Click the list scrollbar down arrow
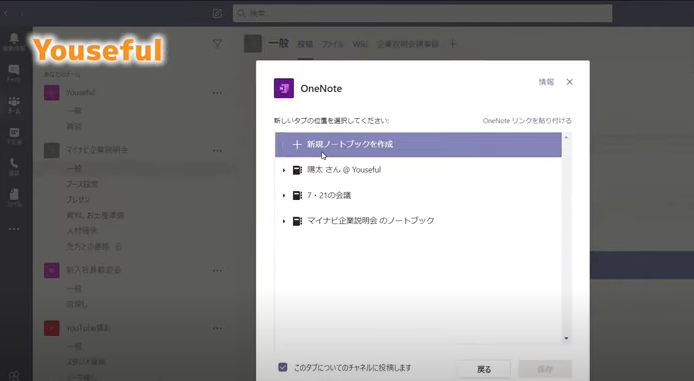 566,339
